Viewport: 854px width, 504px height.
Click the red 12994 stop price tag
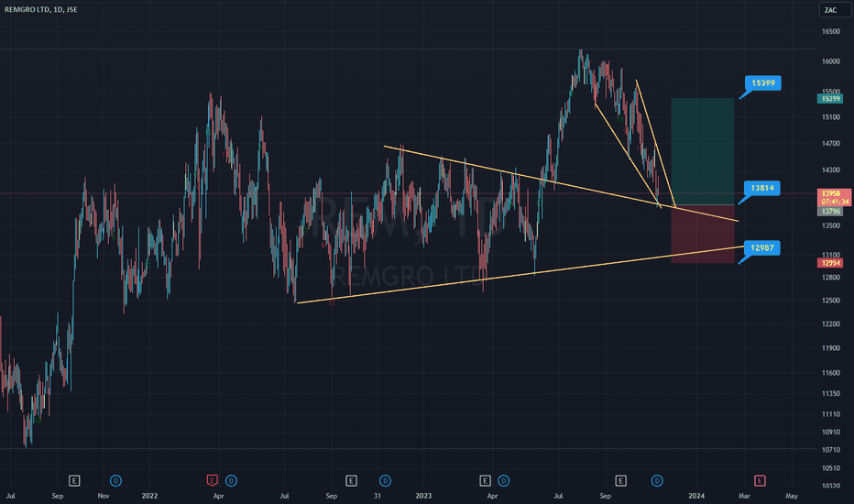coord(830,263)
